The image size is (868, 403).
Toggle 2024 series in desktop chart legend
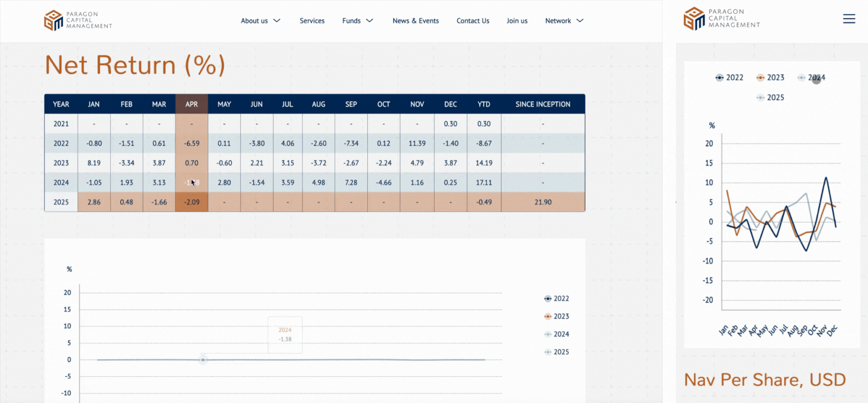pos(557,334)
